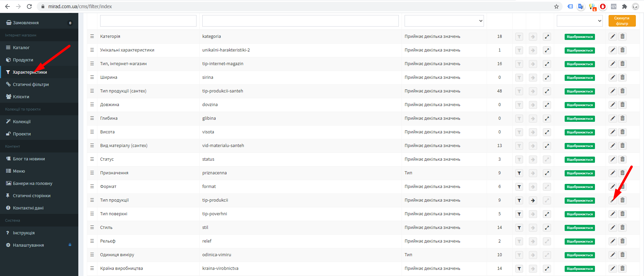
Task: Click the filter icon in Призначення row
Action: [519, 173]
